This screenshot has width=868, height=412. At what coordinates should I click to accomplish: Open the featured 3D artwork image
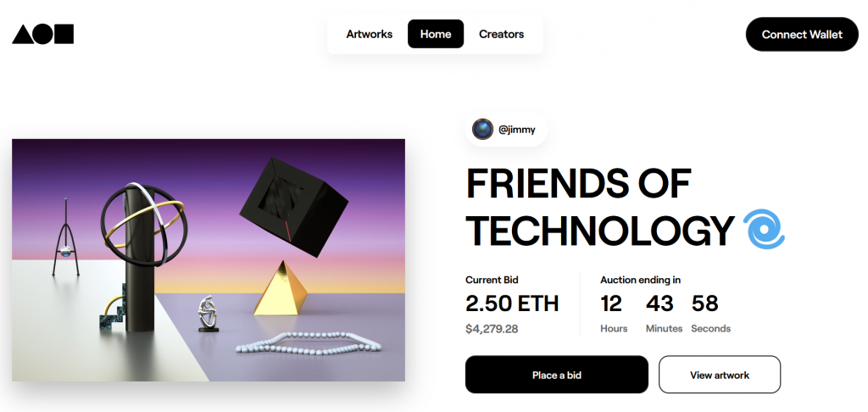coord(209,259)
